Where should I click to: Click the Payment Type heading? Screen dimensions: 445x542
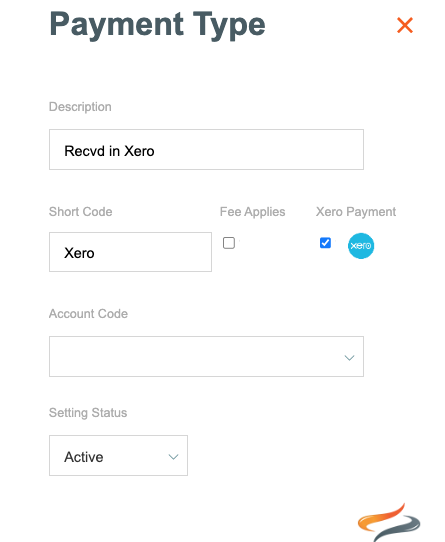157,25
